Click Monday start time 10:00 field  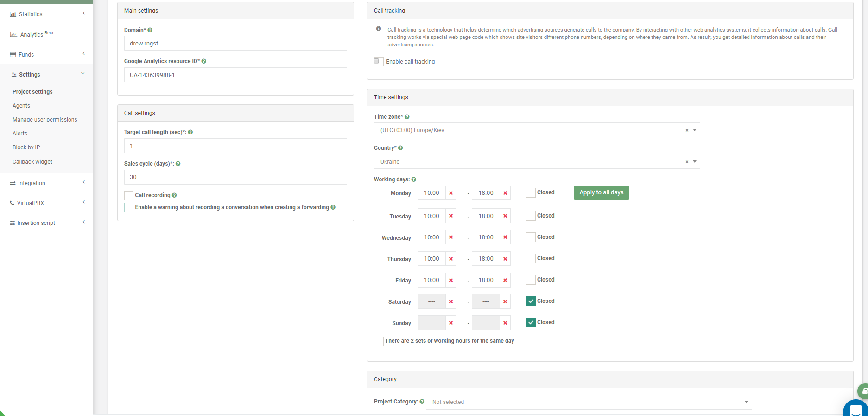431,193
